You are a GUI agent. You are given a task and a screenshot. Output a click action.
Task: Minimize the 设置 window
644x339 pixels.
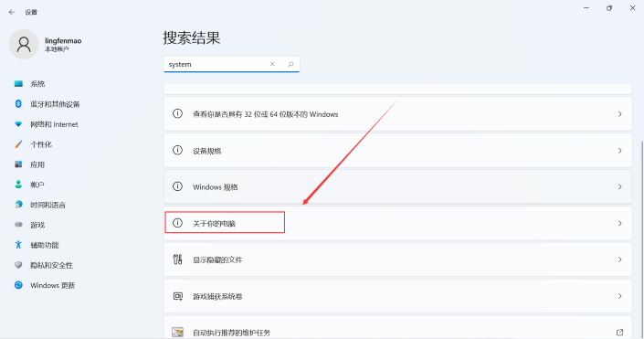[586, 8]
